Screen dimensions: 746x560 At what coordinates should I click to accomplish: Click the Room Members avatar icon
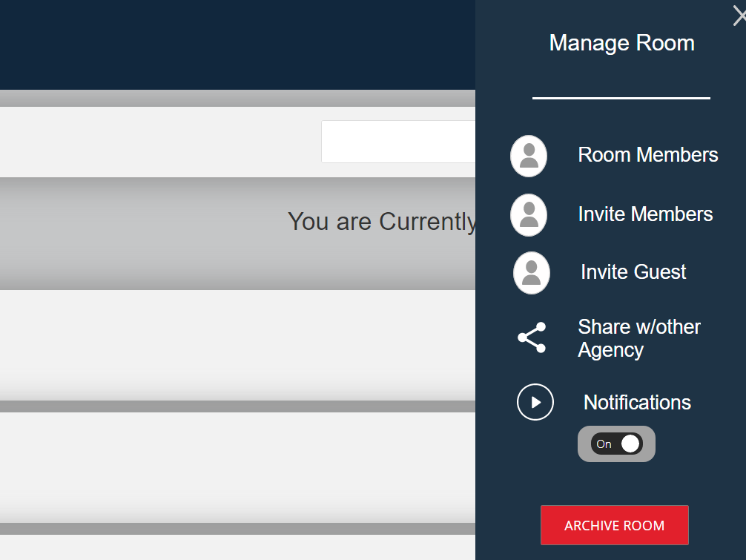coord(529,156)
